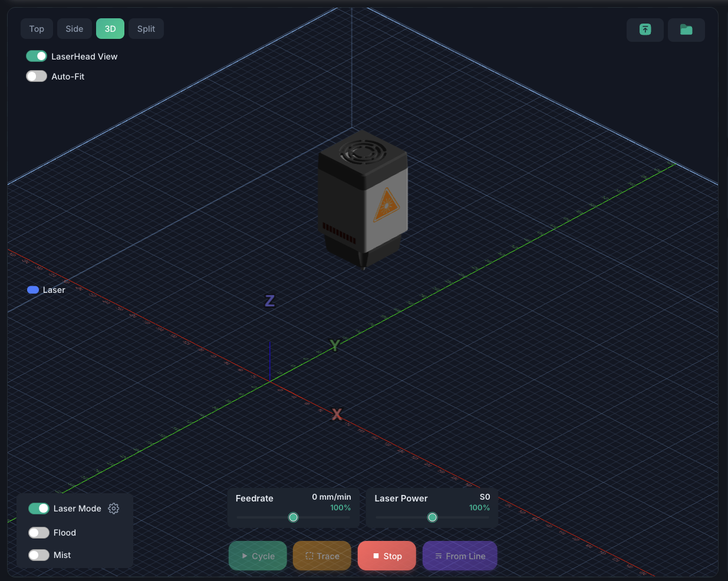The height and width of the screenshot is (581, 728).
Task: Enable the Mist coolant toggle
Action: 39,555
